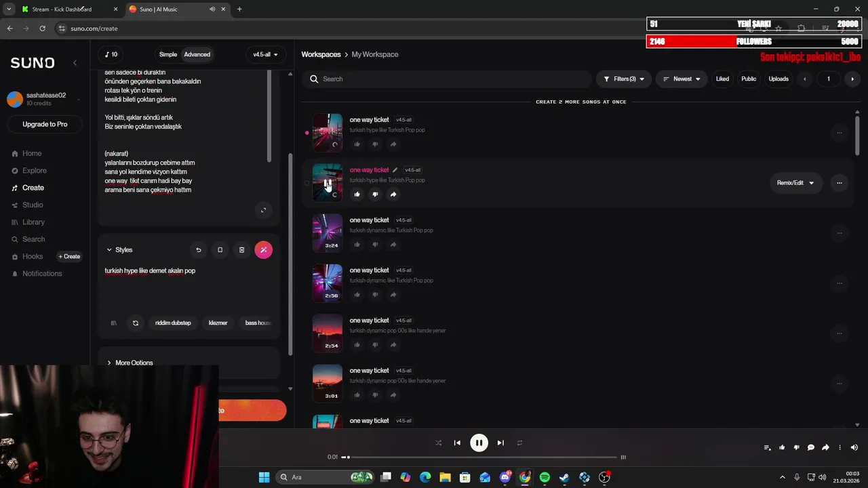Screen dimensions: 868x488
Task: Switch to Advanced creation mode
Action: click(197, 54)
